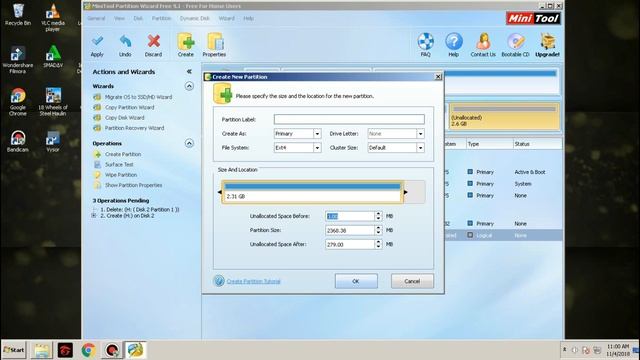The height and width of the screenshot is (360, 640).
Task: Open Chrome from the taskbar
Action: coord(89,350)
